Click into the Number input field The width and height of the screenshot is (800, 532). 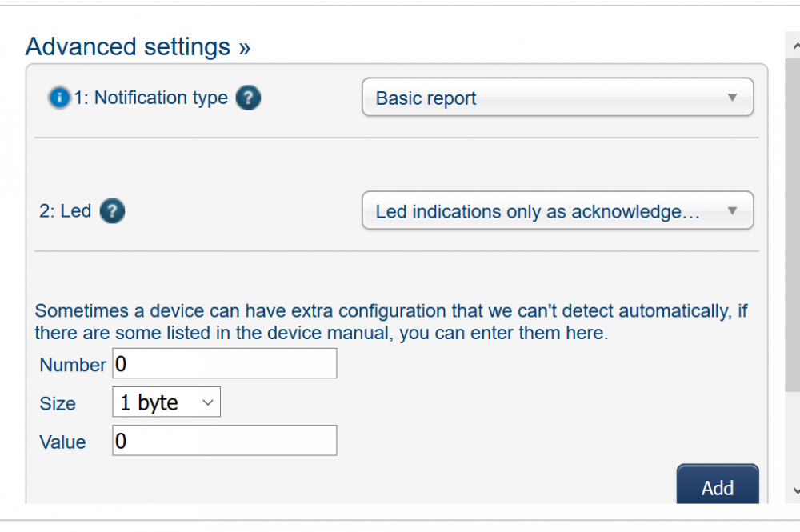pos(224,364)
